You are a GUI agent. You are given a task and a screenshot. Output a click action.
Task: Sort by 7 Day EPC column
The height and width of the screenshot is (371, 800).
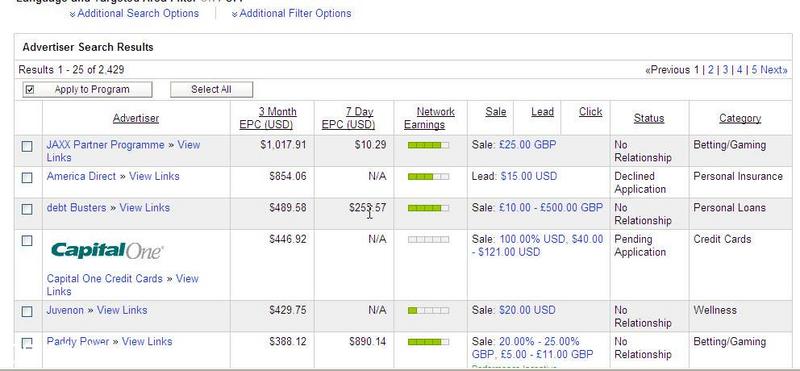pyautogui.click(x=349, y=118)
